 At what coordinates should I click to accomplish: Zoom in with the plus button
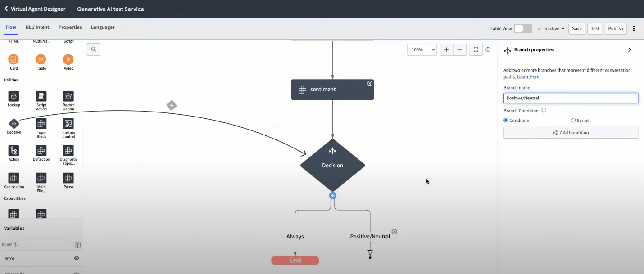(x=446, y=49)
